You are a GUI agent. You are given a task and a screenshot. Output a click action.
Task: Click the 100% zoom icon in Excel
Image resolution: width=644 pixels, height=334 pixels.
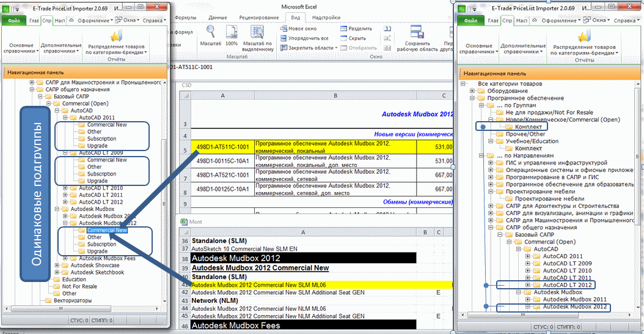click(232, 32)
